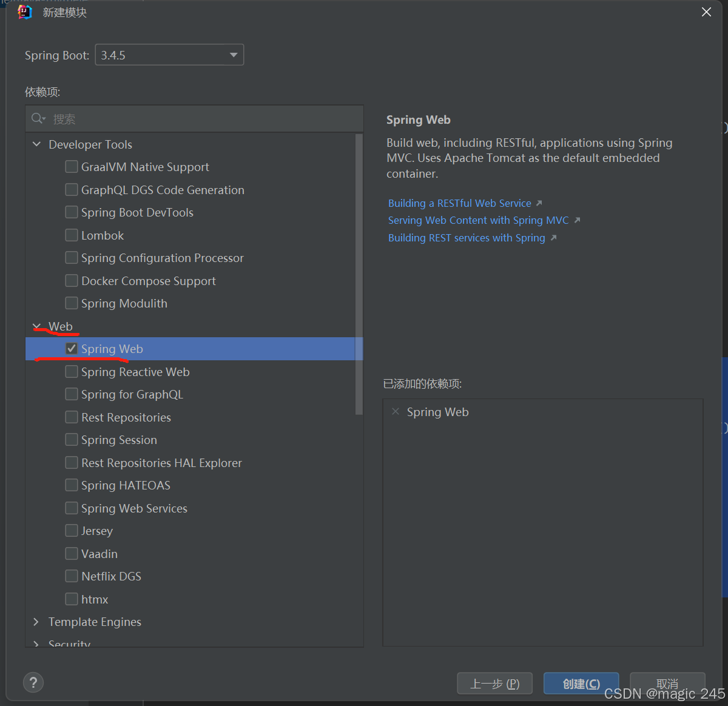This screenshot has height=706, width=728.
Task: Check Netflix DGS dependency
Action: point(72,576)
